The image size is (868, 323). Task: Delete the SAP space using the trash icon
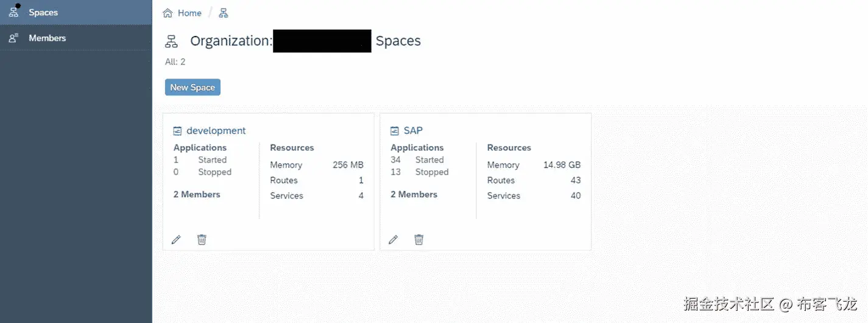tap(418, 240)
